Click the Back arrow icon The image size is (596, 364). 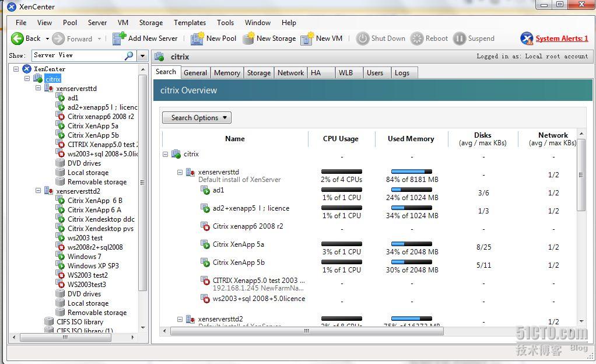17,38
